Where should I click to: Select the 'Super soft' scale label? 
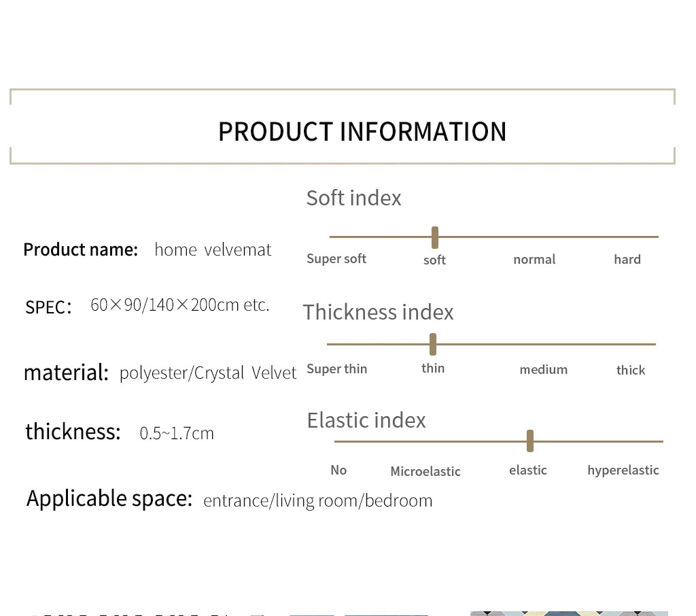coord(336,259)
